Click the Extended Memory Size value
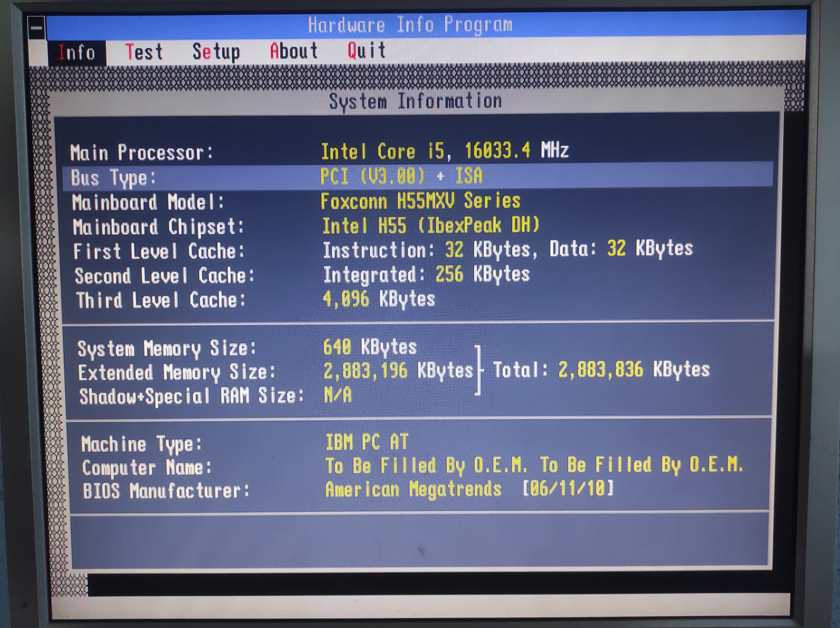 398,371
